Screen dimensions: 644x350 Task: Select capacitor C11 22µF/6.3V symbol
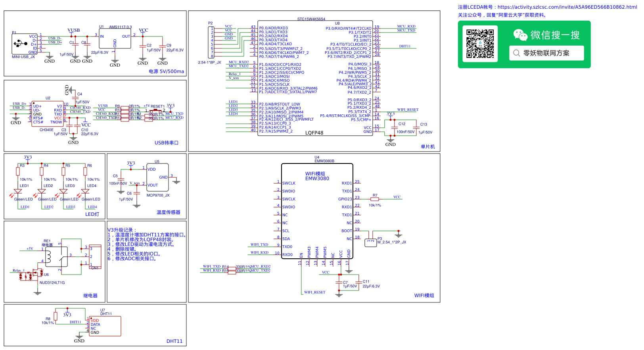[358, 282]
